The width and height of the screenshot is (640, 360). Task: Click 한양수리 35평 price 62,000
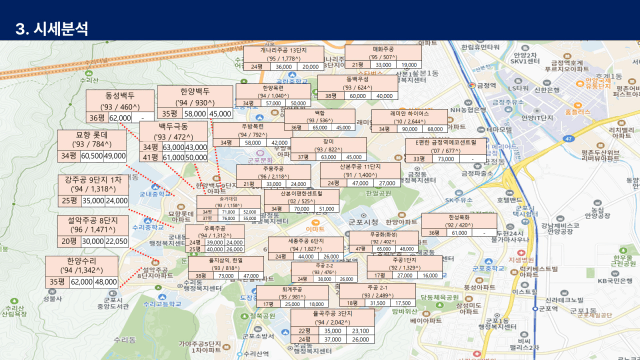click(82, 282)
